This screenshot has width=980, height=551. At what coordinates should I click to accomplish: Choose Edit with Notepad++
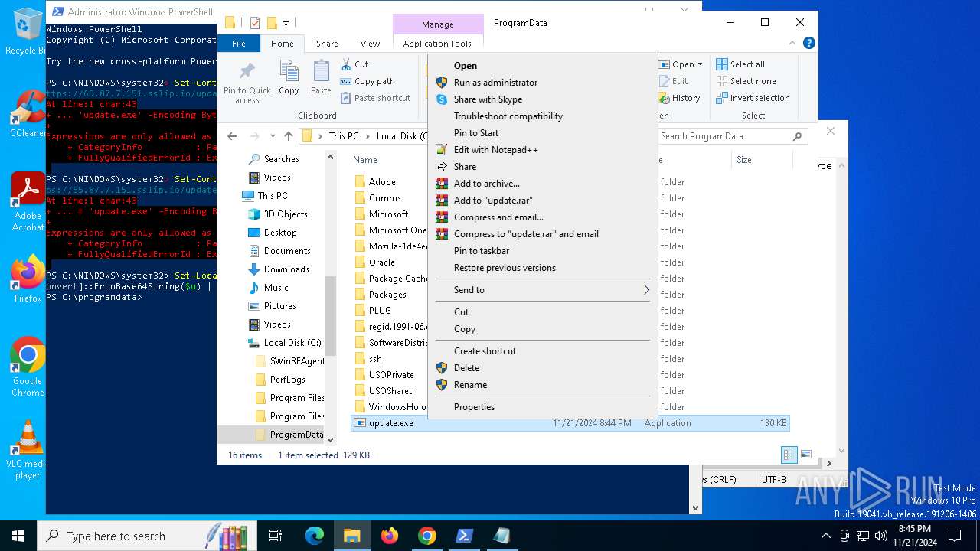tap(542, 150)
